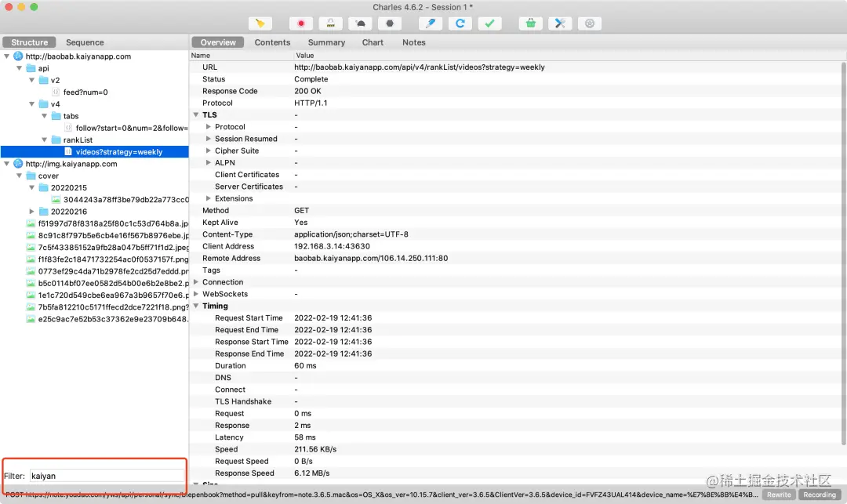Click the Duration '60 ms' value
847x504 pixels.
coord(305,366)
